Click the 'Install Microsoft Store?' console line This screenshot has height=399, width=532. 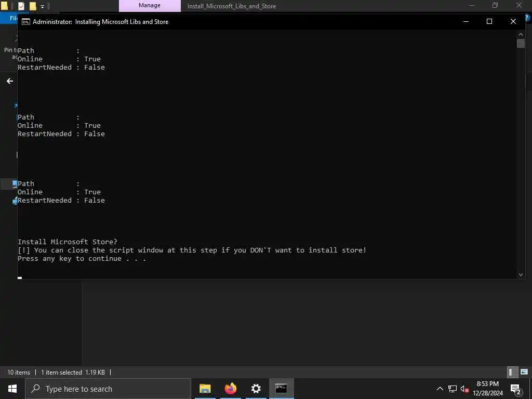67,242
